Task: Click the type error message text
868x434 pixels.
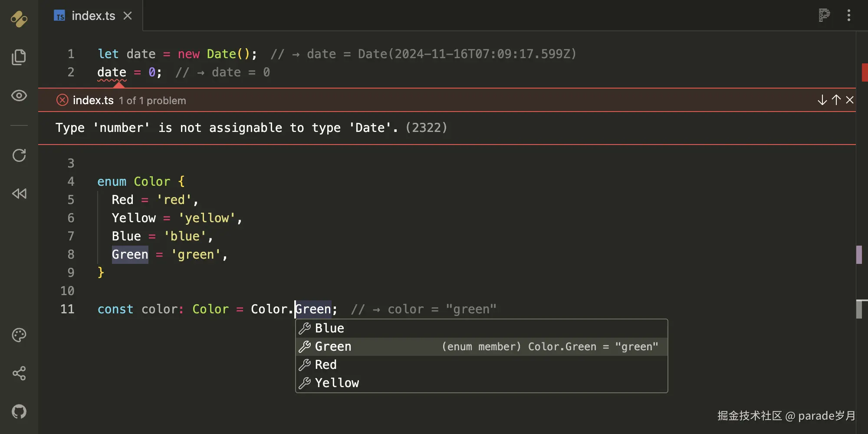Action: click(x=251, y=128)
